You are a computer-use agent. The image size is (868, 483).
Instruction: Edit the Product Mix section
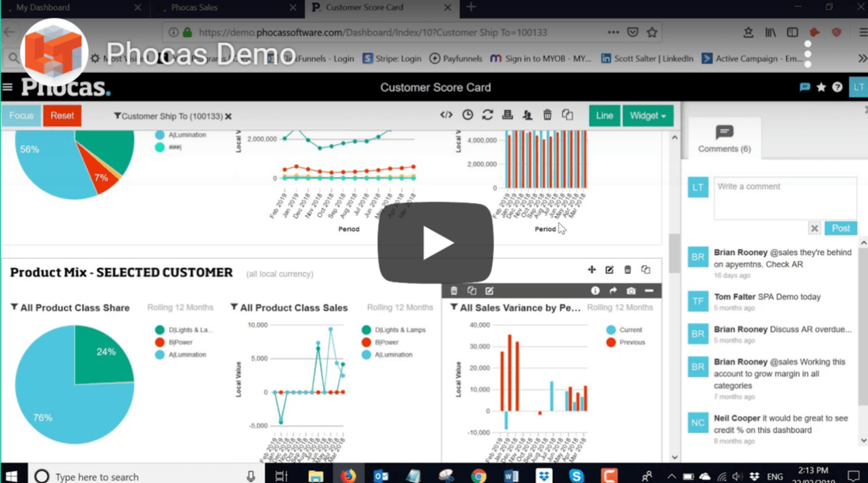click(x=610, y=270)
